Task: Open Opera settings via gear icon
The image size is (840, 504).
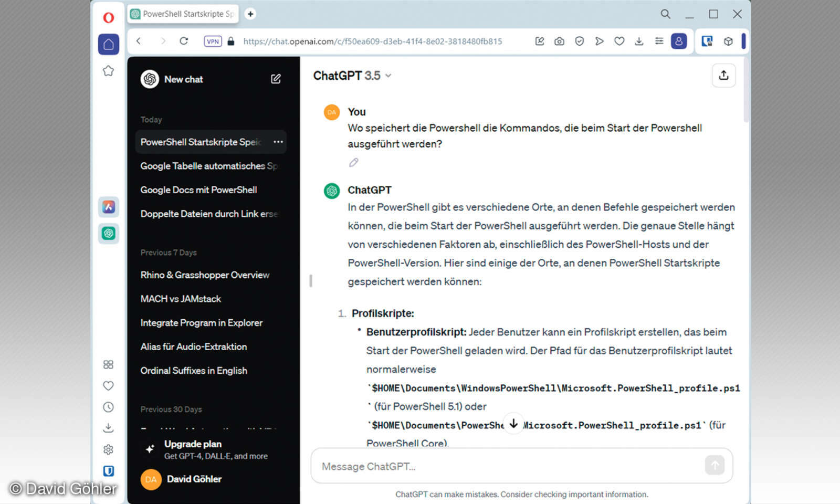Action: [108, 449]
